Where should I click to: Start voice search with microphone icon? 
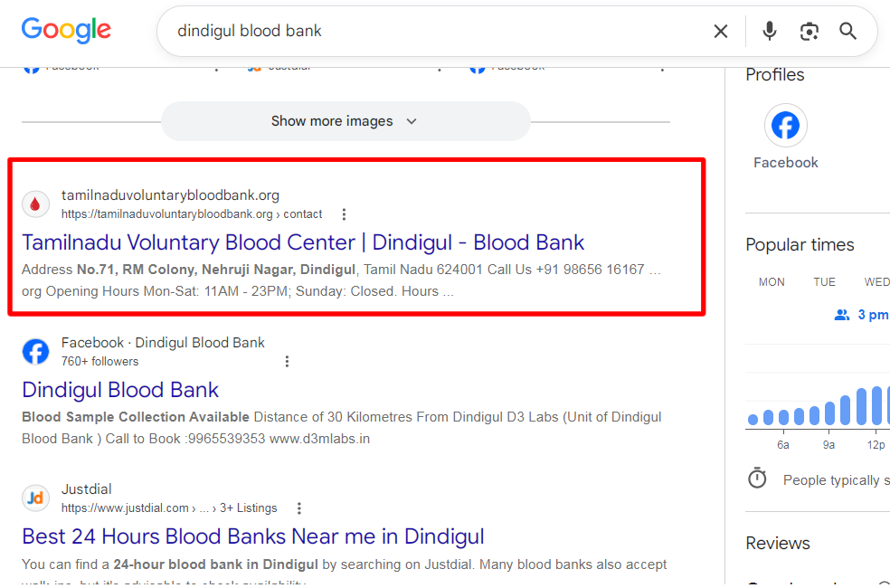coord(769,32)
